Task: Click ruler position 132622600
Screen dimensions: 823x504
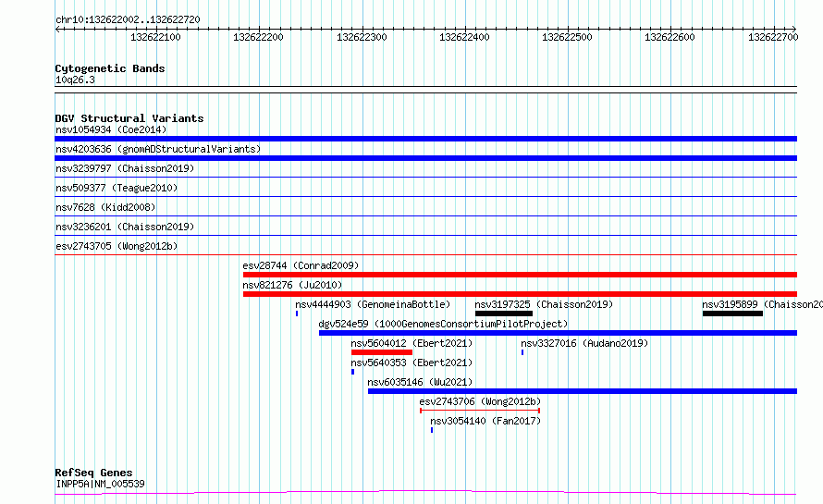Action: 669,37
